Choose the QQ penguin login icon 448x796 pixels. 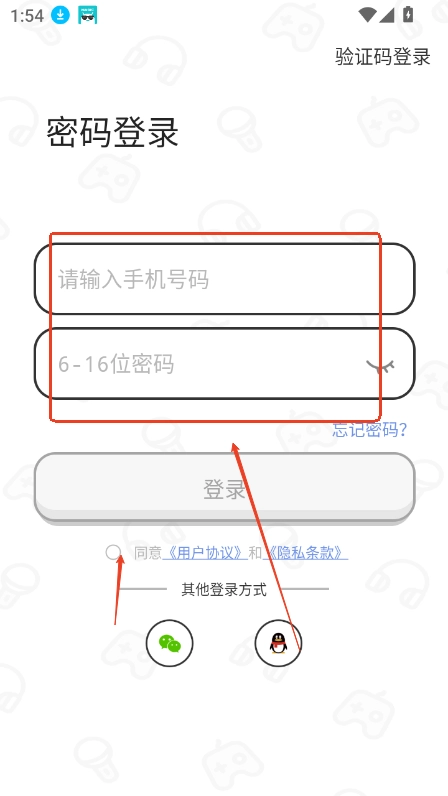coord(278,643)
